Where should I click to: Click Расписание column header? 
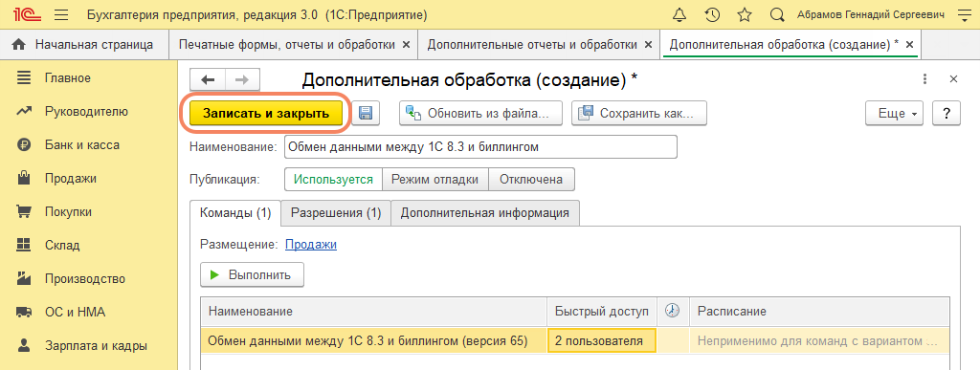tap(819, 311)
